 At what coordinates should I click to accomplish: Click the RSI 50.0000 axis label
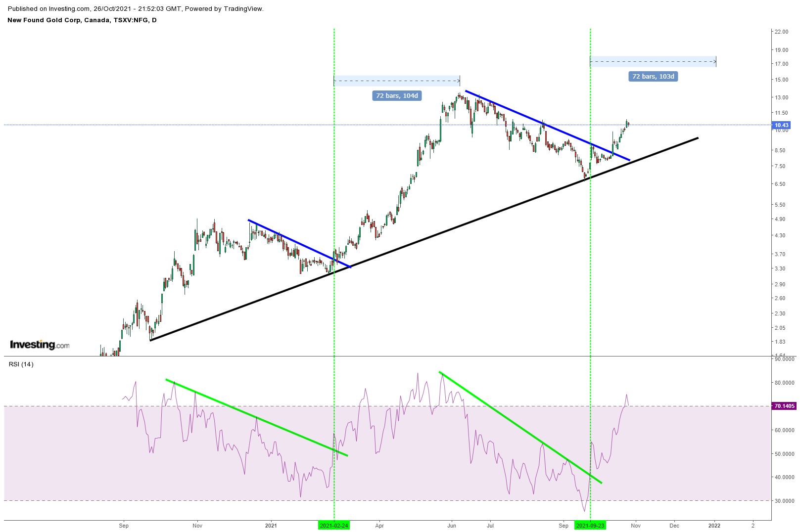tap(785, 454)
